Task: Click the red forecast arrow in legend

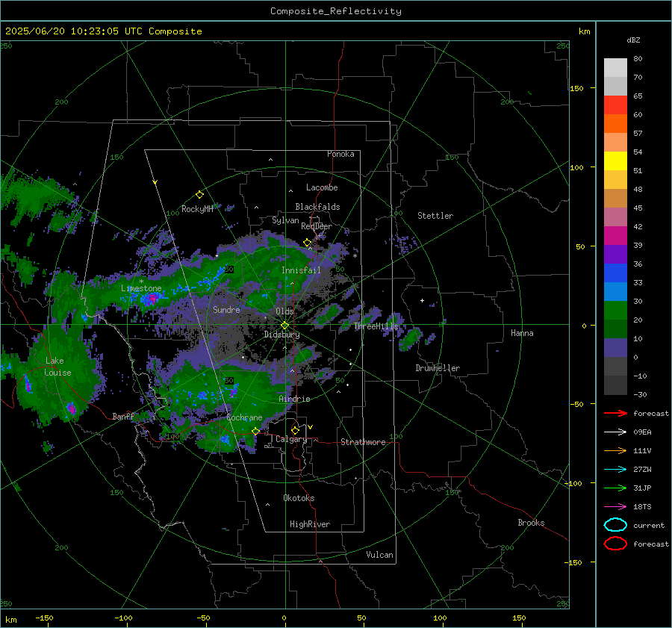Action: (615, 413)
